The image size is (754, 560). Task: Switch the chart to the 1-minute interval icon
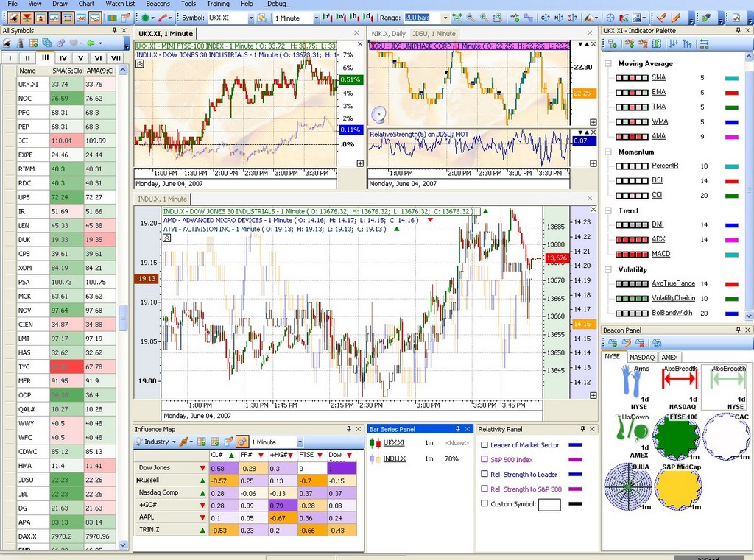(328, 18)
